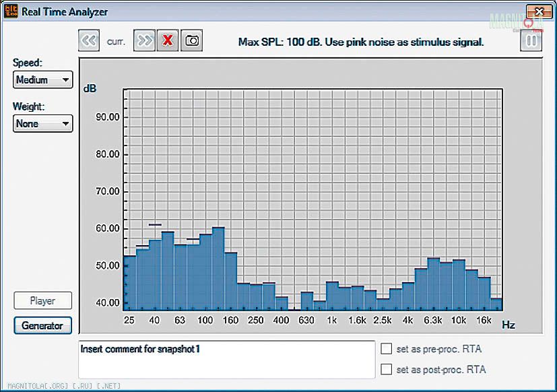Click the 6.3k frequency label
Screen dimensions: 557x392
[433, 320]
